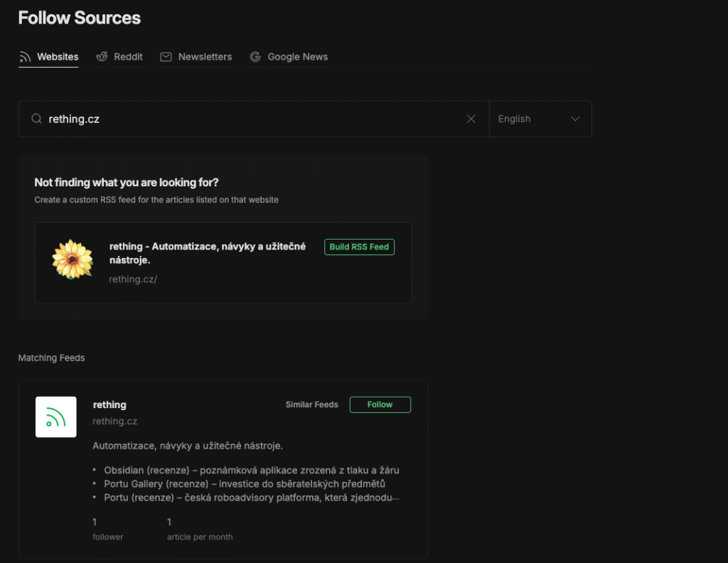This screenshot has width=728, height=563.
Task: Click the sunflower site thumbnail
Action: tap(73, 259)
